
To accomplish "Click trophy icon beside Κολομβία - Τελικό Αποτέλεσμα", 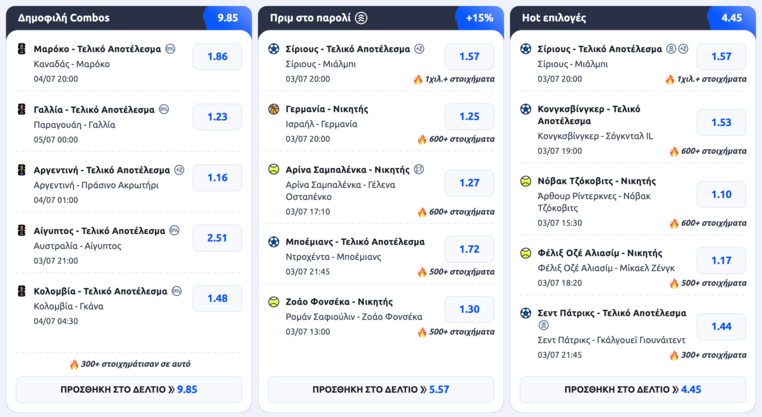I will tap(21, 291).
